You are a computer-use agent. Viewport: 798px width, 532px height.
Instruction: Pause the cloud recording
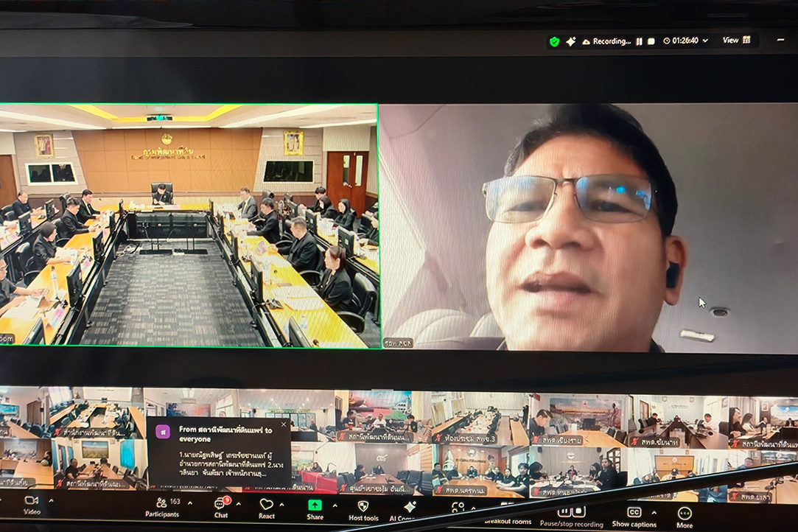tap(640, 41)
